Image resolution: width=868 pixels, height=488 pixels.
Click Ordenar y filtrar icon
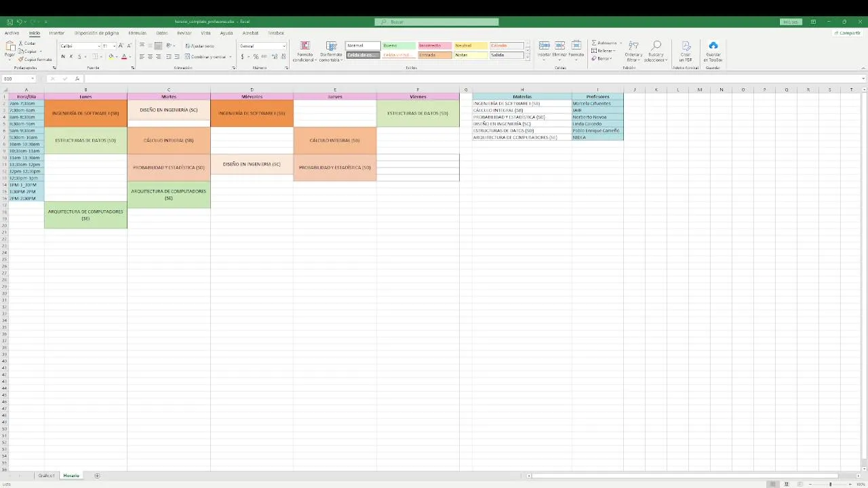[x=633, y=46]
